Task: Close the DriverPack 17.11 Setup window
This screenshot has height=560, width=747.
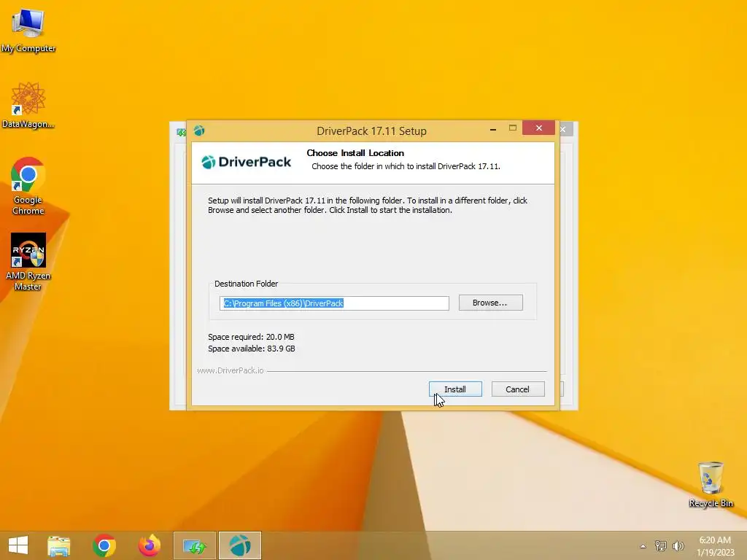Action: click(539, 128)
